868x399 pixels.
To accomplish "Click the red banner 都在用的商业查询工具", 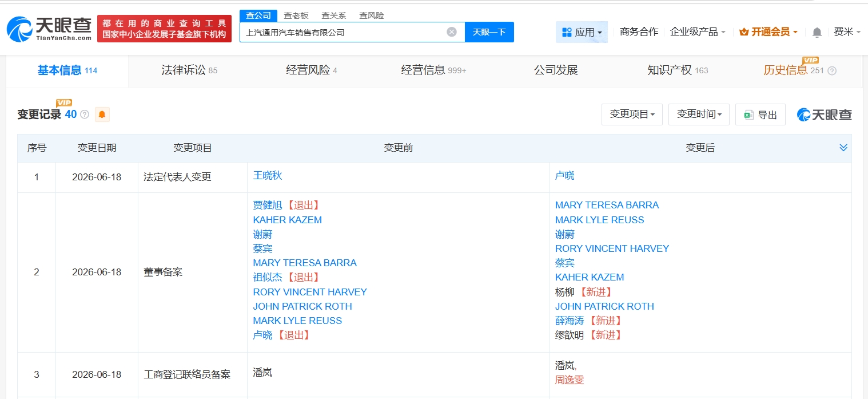I will point(164,29).
